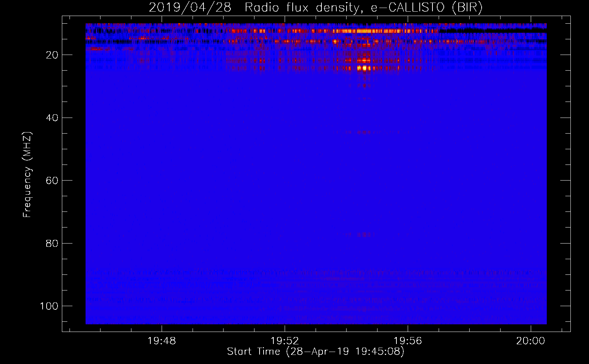
Task: Click the time tick label 19:56
Action: [x=408, y=341]
